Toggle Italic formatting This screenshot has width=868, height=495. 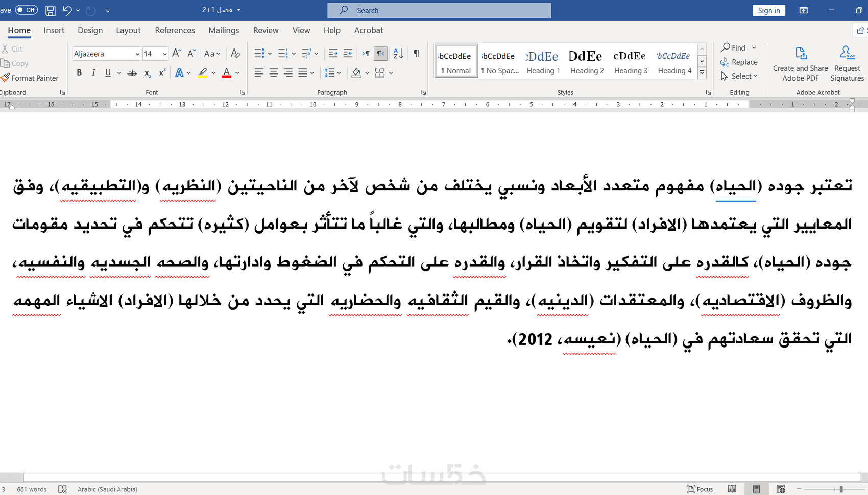93,73
